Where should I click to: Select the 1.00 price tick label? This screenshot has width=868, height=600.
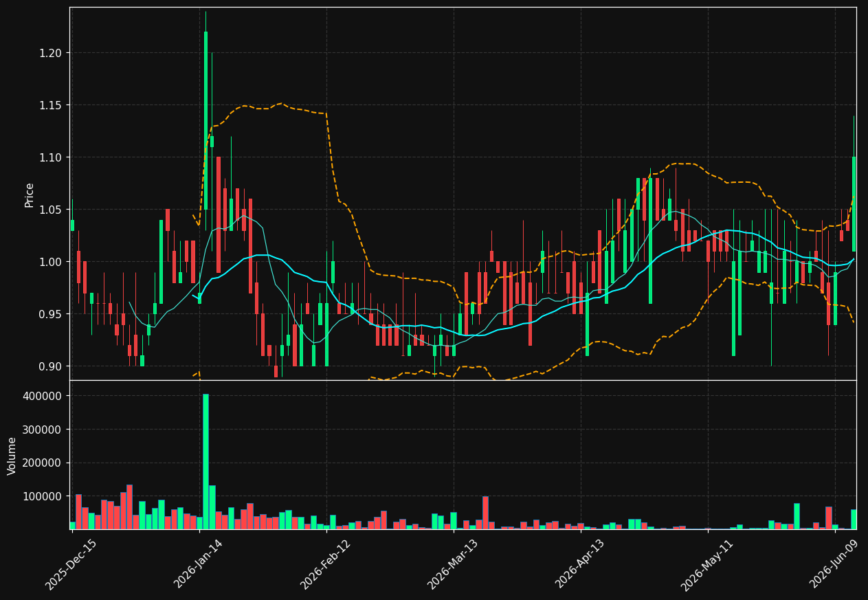[49, 262]
